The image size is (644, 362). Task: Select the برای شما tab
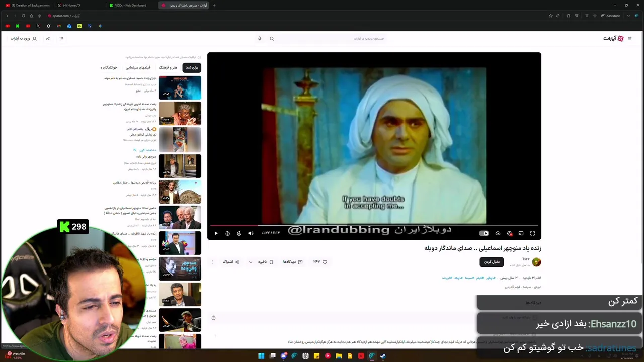pos(192,67)
